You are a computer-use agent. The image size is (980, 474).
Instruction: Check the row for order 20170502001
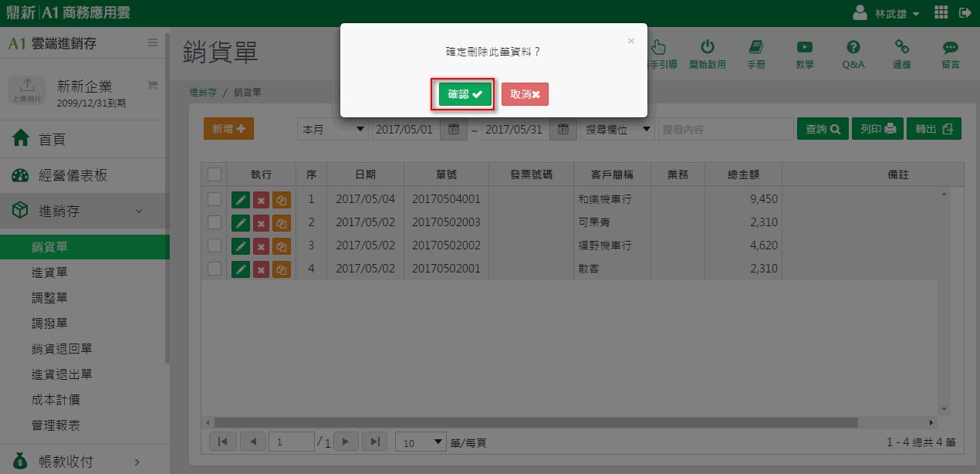[215, 269]
